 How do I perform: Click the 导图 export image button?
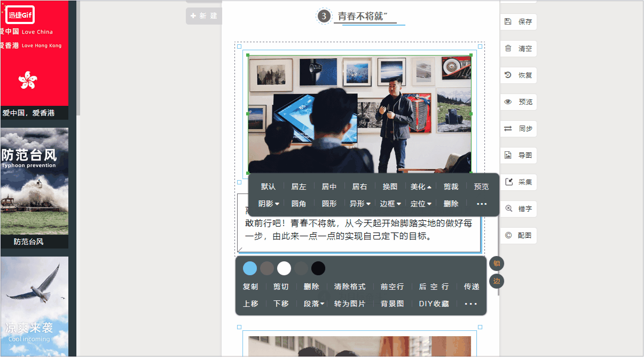tap(518, 156)
